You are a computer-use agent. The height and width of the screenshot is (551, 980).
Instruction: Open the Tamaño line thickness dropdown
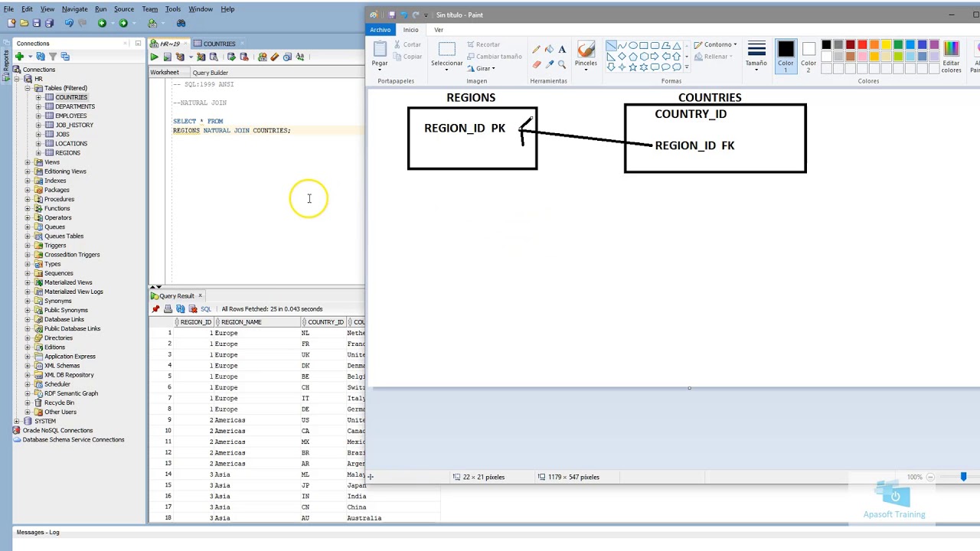(756, 56)
